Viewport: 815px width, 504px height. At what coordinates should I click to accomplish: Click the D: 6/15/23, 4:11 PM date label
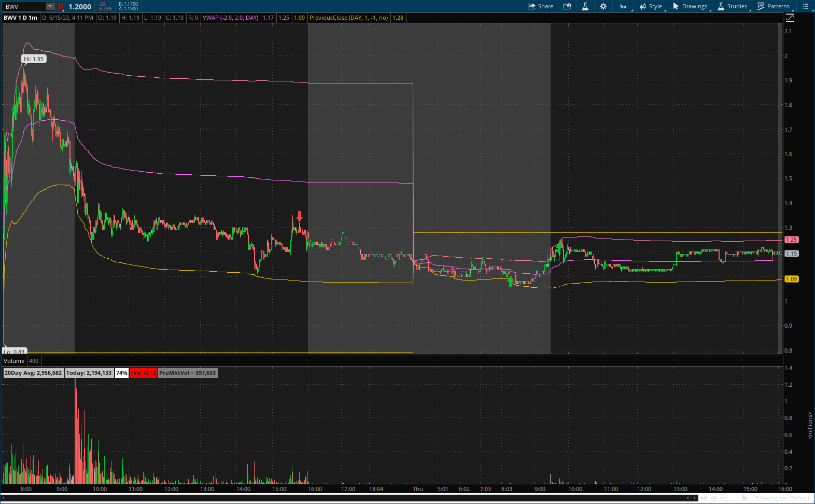coord(67,18)
